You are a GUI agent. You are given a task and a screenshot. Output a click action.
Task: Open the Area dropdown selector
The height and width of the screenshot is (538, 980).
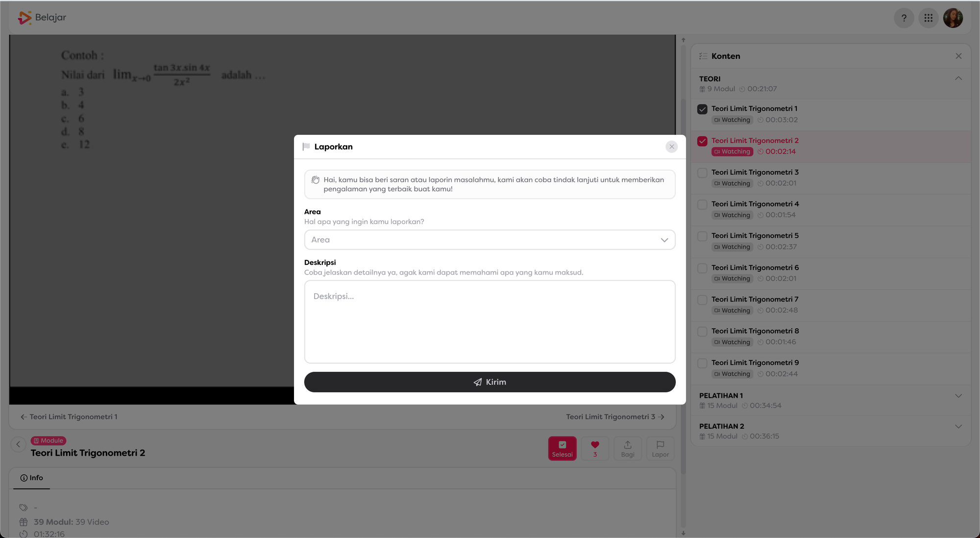490,239
